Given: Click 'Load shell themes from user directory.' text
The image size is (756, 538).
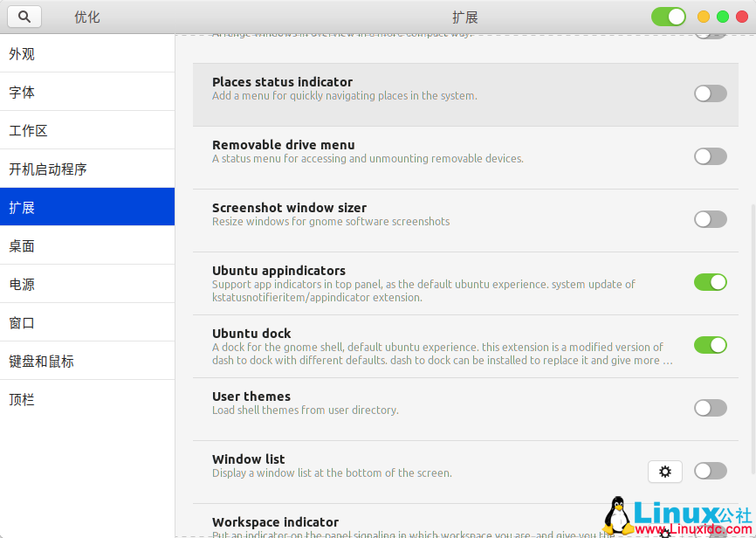Looking at the screenshot, I should [306, 410].
